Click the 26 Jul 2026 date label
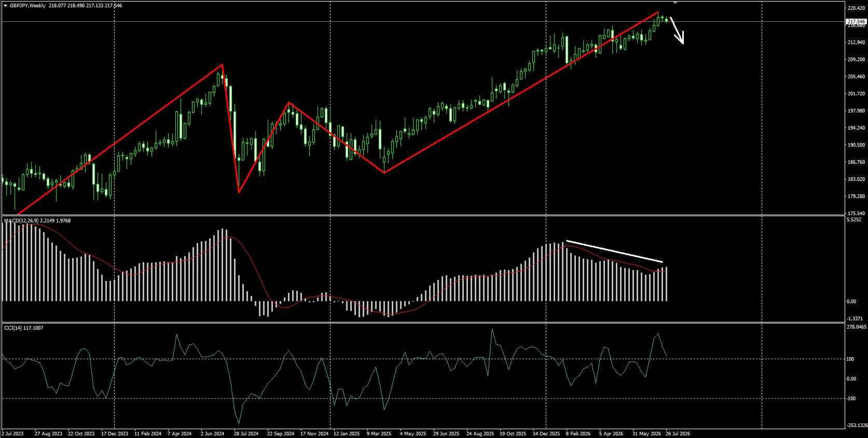 tap(677, 433)
